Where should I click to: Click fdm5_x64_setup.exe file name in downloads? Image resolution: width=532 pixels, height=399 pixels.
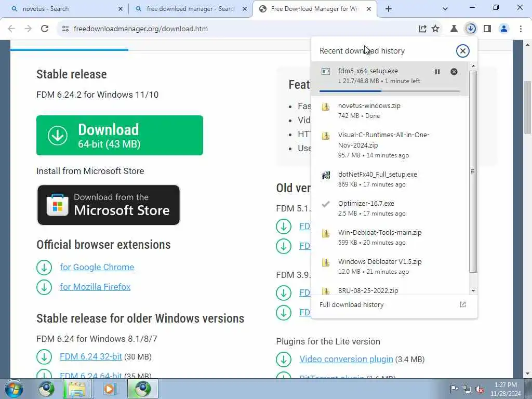pos(368,71)
